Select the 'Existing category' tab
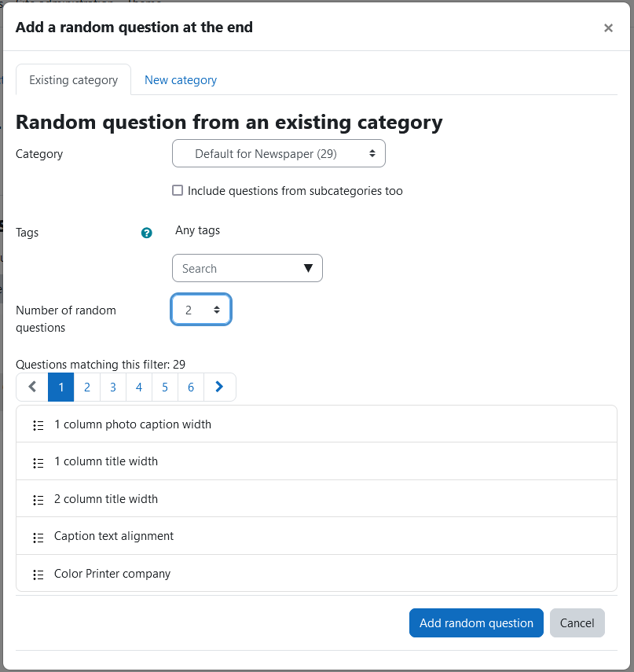Image resolution: width=634 pixels, height=672 pixels. click(74, 80)
